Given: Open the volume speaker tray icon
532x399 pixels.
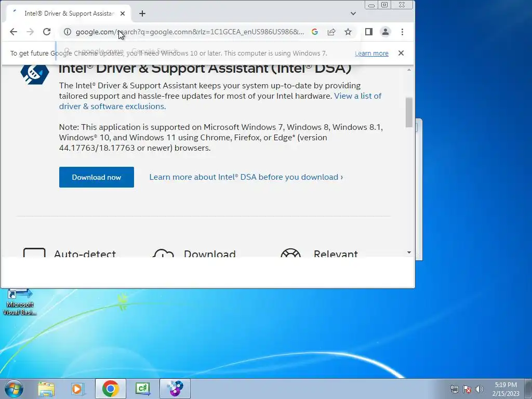Looking at the screenshot, I should click(x=480, y=389).
